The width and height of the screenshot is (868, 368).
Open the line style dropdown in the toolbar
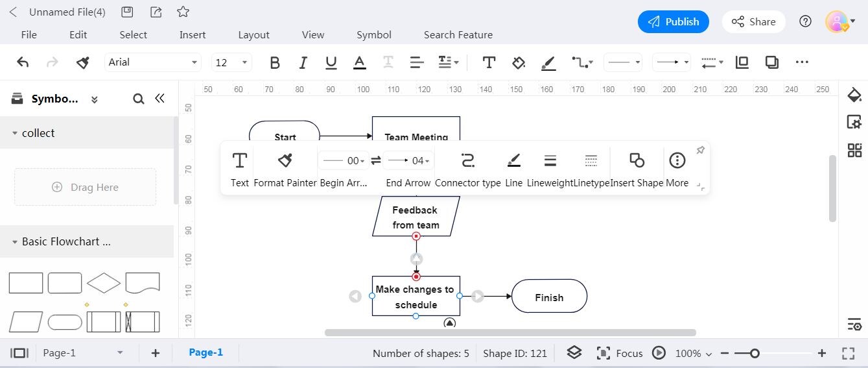tap(623, 62)
